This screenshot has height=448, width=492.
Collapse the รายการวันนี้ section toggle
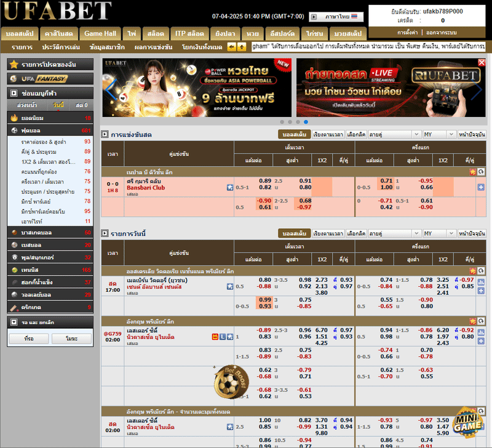coord(105,234)
